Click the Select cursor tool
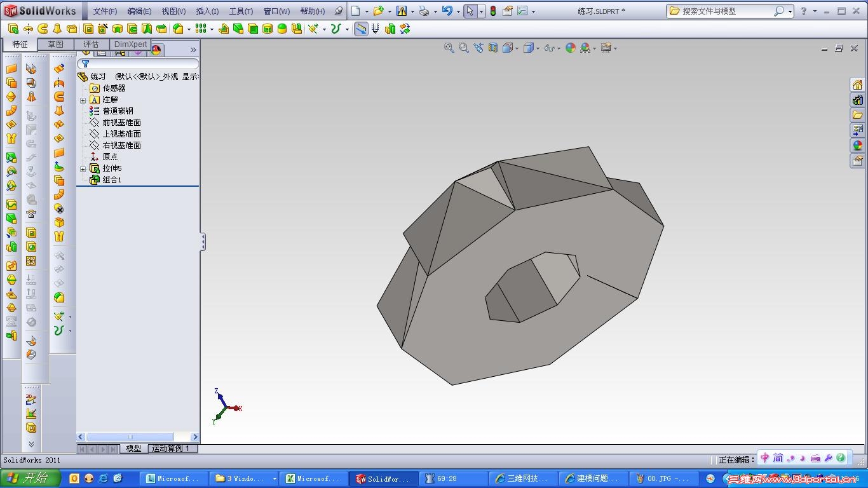The width and height of the screenshot is (868, 488). click(x=470, y=11)
